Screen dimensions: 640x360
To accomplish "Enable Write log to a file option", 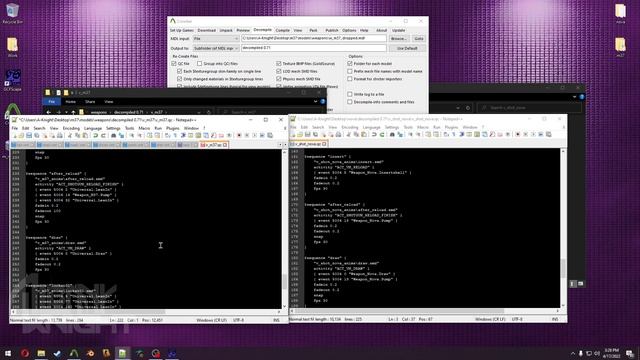I will coord(350,94).
